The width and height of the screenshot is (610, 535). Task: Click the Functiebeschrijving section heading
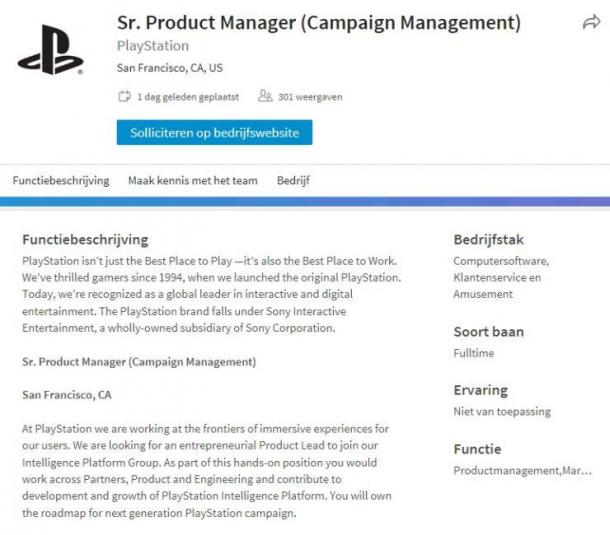85,240
